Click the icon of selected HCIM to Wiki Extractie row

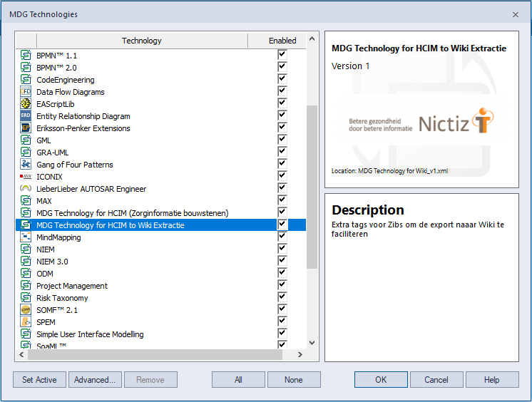click(x=26, y=225)
